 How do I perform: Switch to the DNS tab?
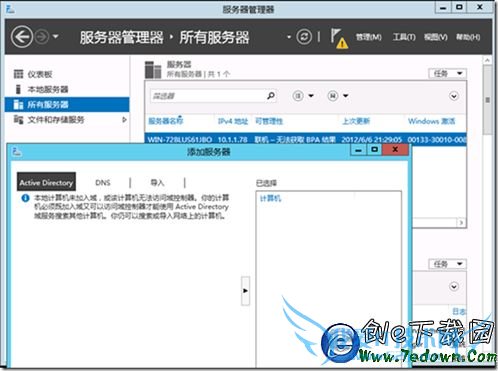(x=103, y=183)
